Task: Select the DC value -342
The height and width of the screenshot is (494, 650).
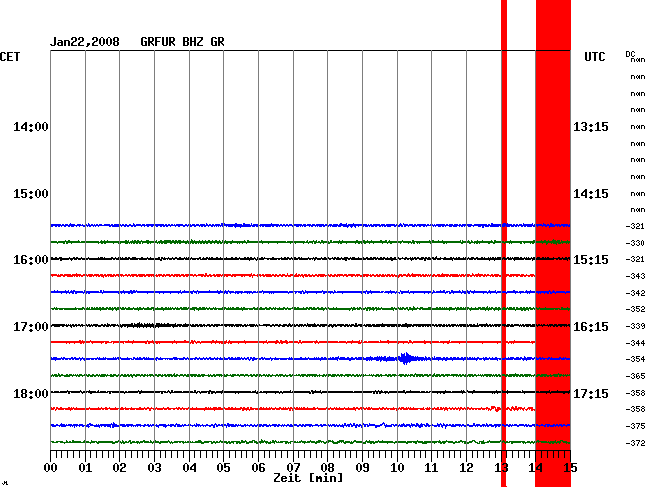Action: click(635, 293)
